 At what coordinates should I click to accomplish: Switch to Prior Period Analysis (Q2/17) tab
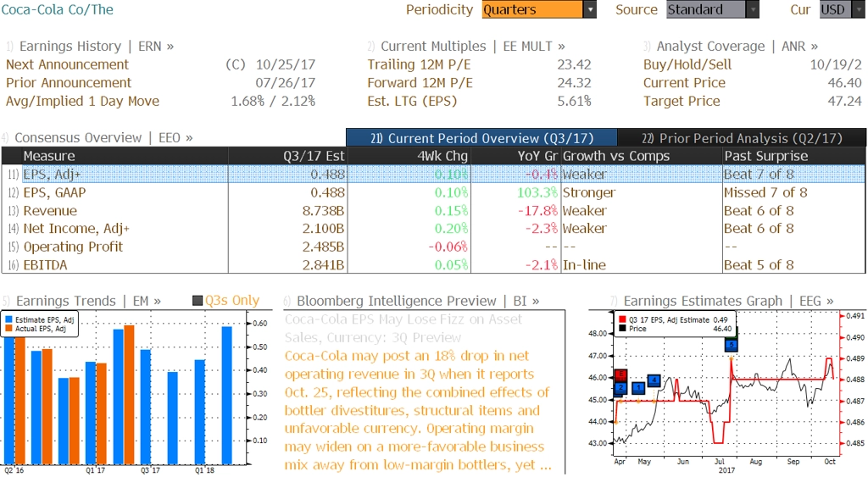742,138
